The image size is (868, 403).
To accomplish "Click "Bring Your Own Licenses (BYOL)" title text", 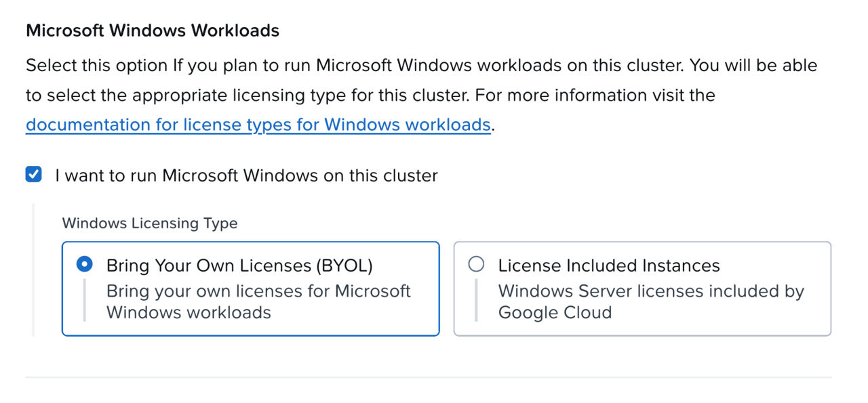I will coord(238,265).
